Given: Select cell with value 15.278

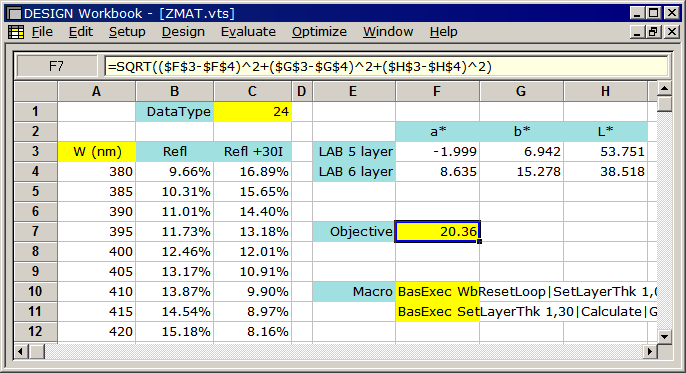Looking at the screenshot, I should click(x=521, y=171).
